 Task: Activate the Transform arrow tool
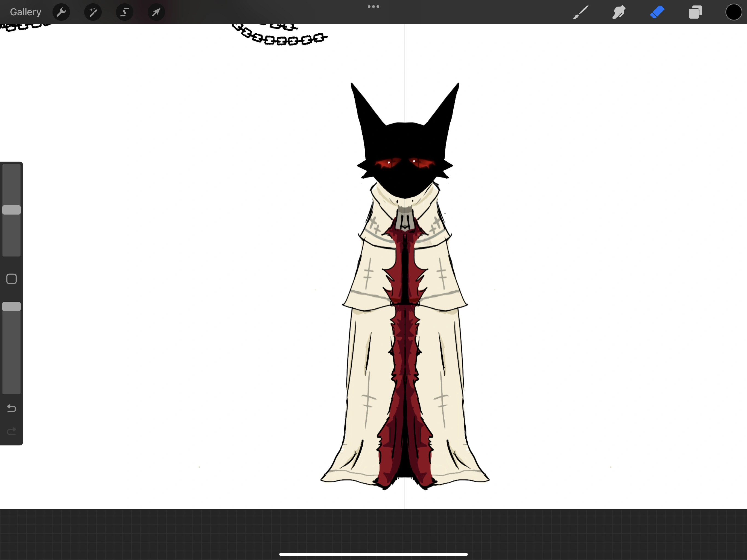click(156, 13)
